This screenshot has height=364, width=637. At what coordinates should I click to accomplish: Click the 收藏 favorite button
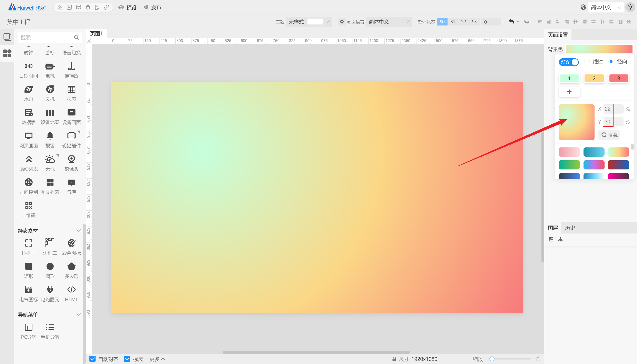(x=609, y=135)
